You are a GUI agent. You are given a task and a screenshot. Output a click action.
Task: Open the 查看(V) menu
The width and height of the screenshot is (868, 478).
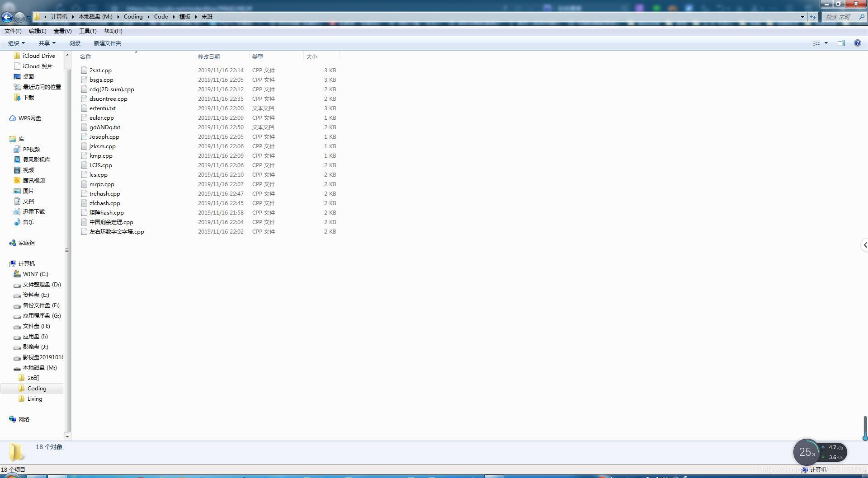62,31
